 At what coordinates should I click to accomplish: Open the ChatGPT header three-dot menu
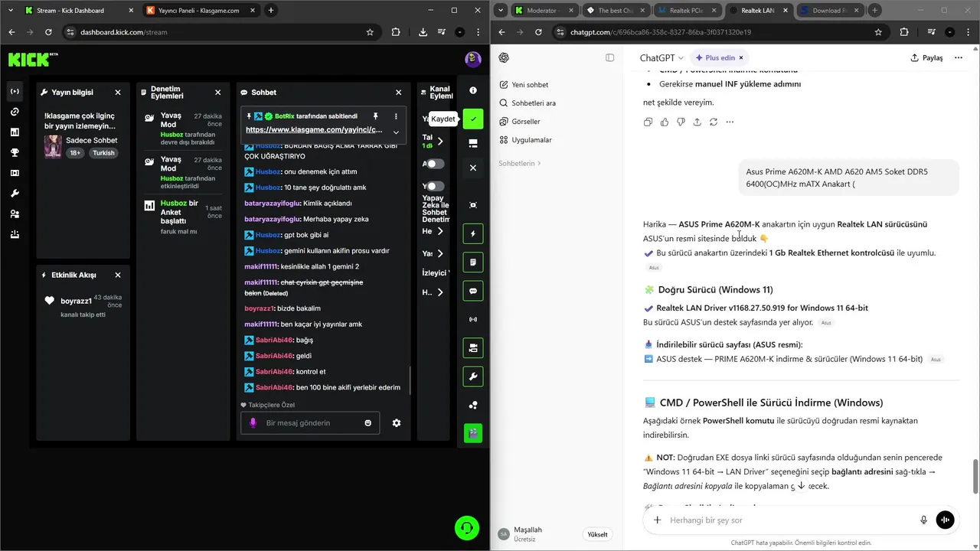(959, 57)
